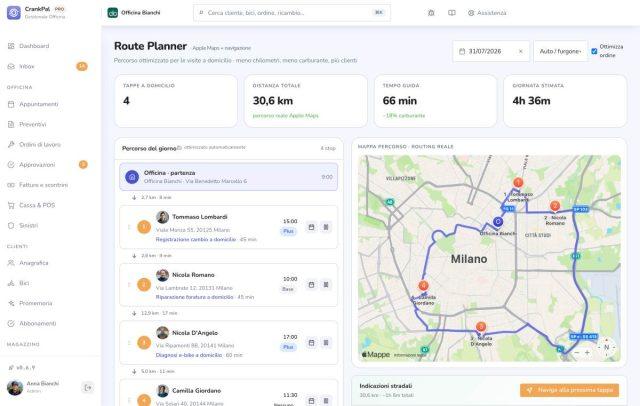
Task: Open the Auto / furgone vehicle dropdown
Action: (560, 51)
